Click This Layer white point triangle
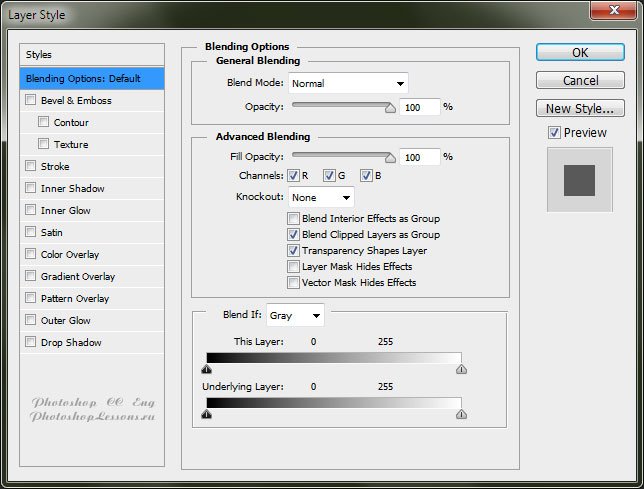644x489 pixels. coord(461,369)
